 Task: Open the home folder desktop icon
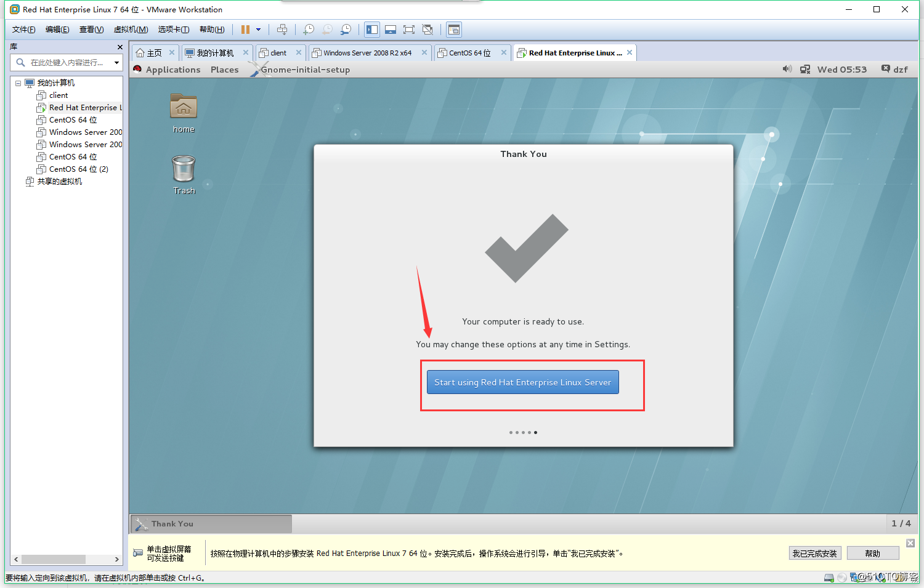[x=184, y=113]
